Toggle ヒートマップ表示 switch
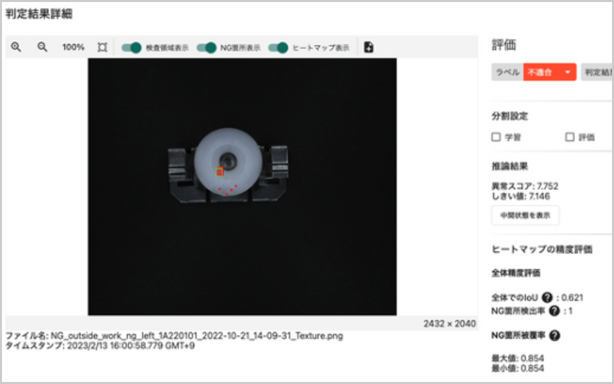 click(278, 48)
